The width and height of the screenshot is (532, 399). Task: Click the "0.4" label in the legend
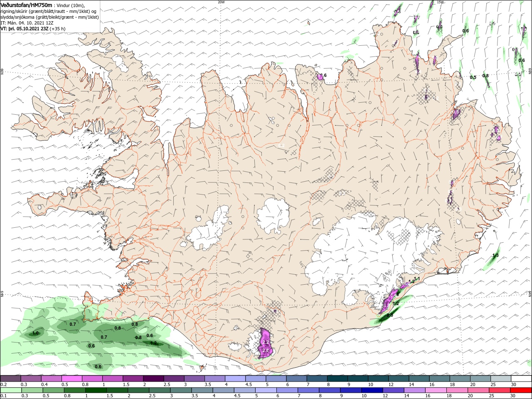[x=44, y=384]
